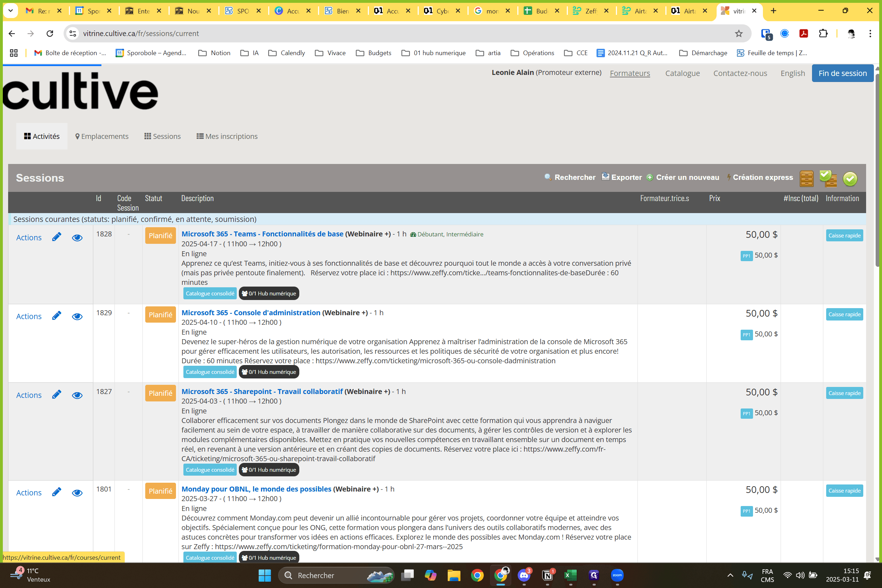Switch to the Mes inscriptions tab
Viewport: 882px width, 588px height.
tap(227, 136)
